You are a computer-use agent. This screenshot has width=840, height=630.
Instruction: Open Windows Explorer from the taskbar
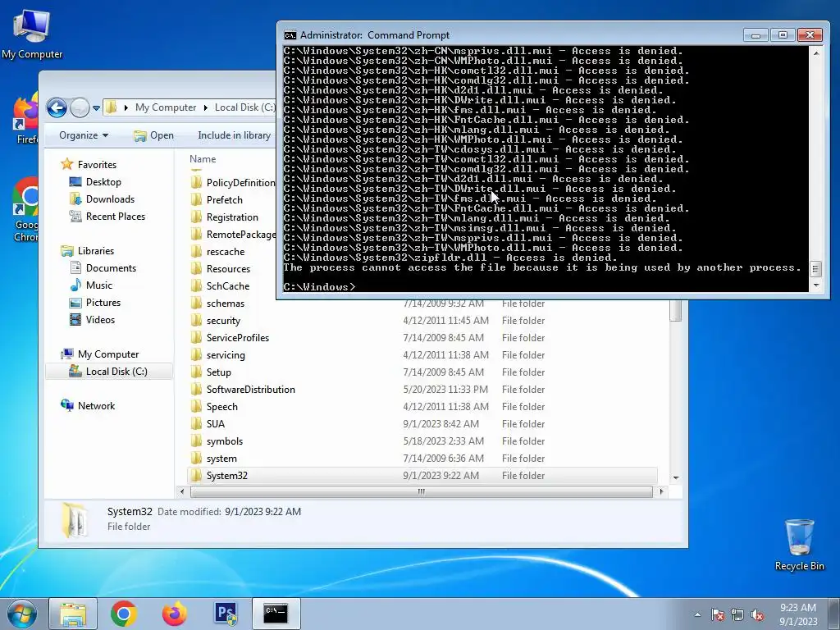73,614
